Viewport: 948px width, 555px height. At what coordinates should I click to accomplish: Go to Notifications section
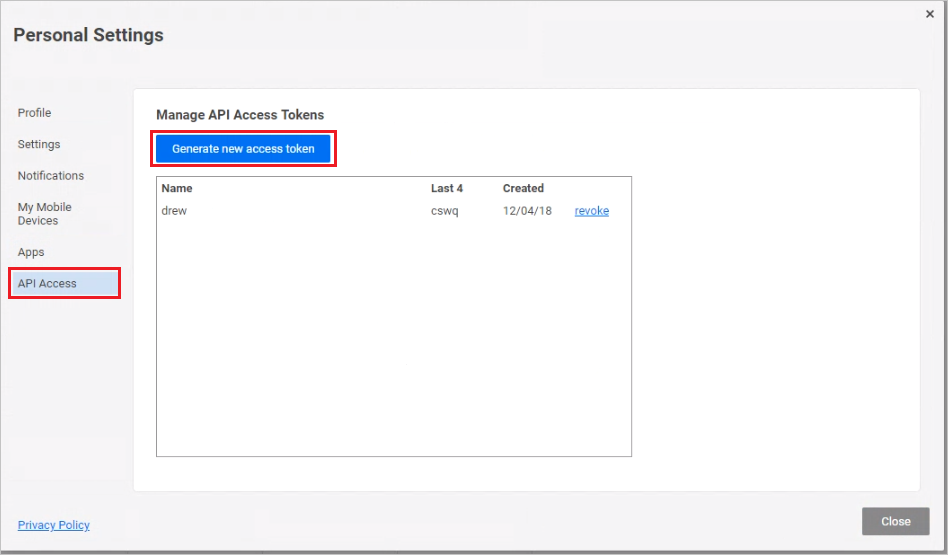tap(51, 176)
